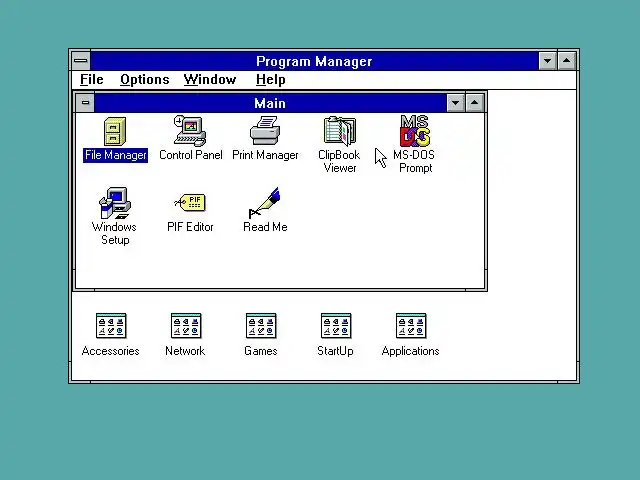Select the Print Manager printer icon
The image size is (640, 480).
[265, 131]
